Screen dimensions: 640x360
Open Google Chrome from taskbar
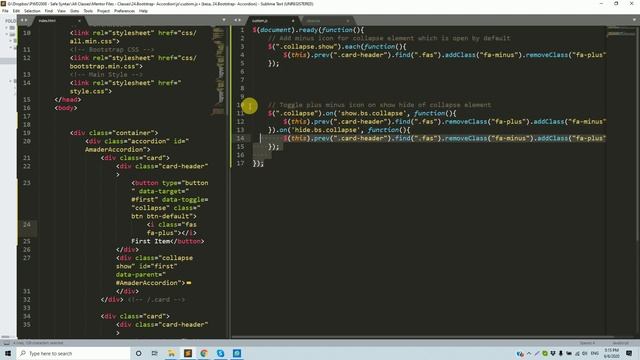204,353
